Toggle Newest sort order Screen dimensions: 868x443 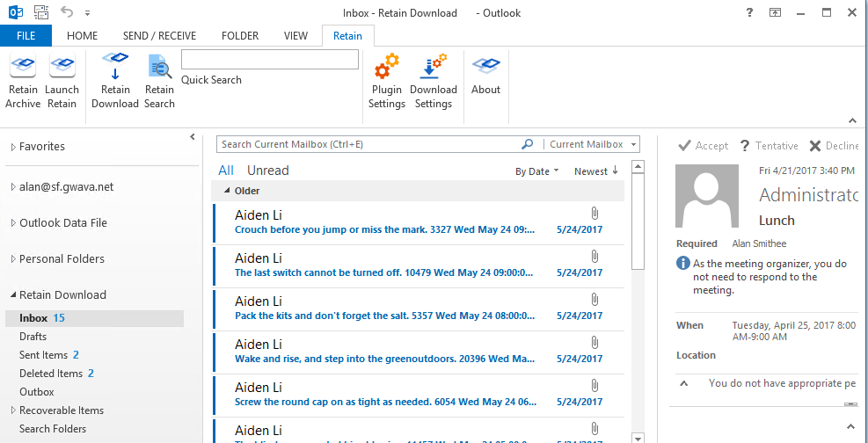point(596,171)
